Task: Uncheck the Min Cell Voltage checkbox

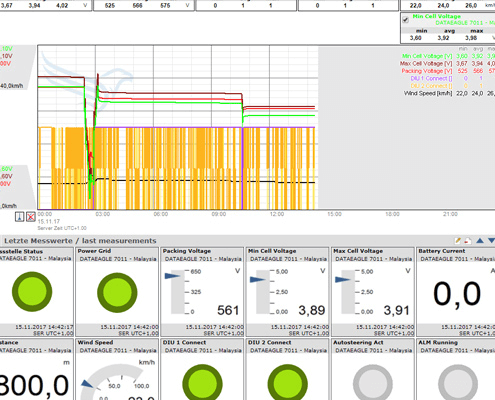Action: [x=406, y=20]
